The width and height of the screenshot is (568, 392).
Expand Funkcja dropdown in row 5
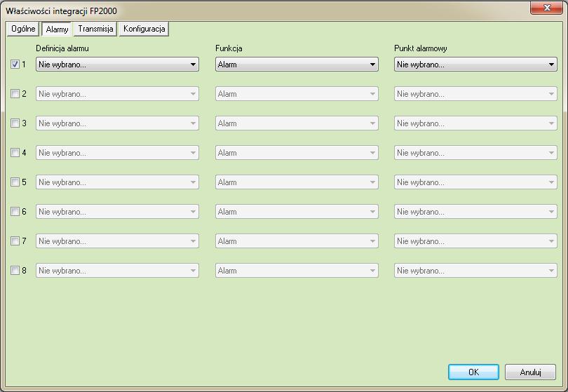[297, 182]
